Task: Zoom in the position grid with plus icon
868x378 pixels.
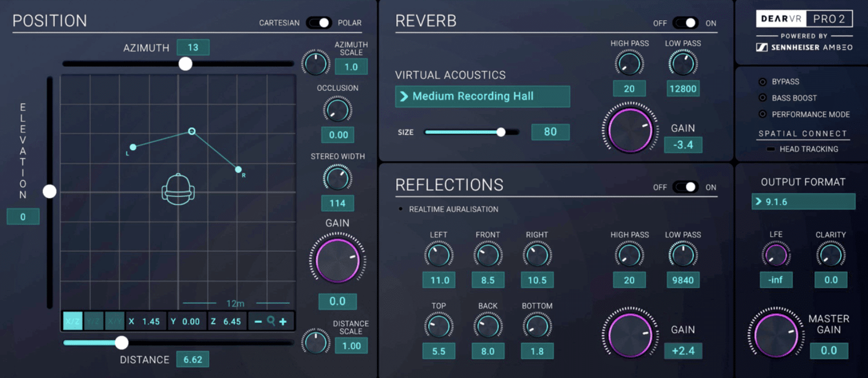Action: [x=283, y=321]
